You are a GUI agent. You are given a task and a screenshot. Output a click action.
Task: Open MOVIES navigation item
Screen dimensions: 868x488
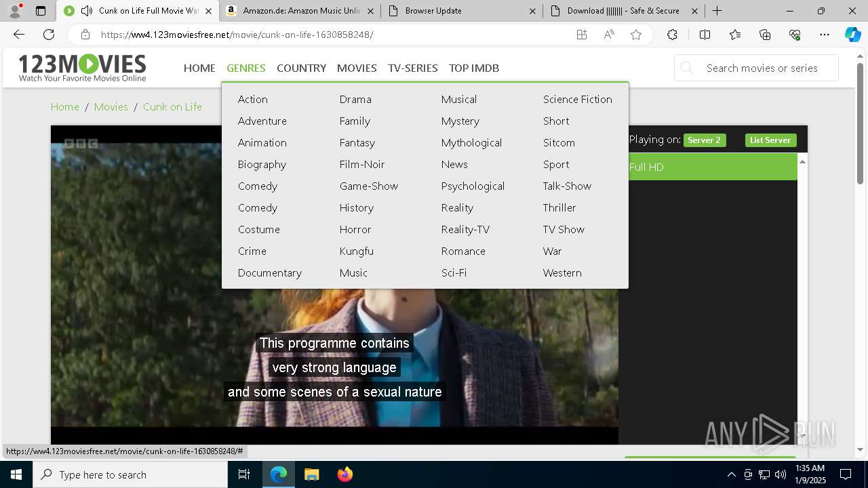coord(357,68)
